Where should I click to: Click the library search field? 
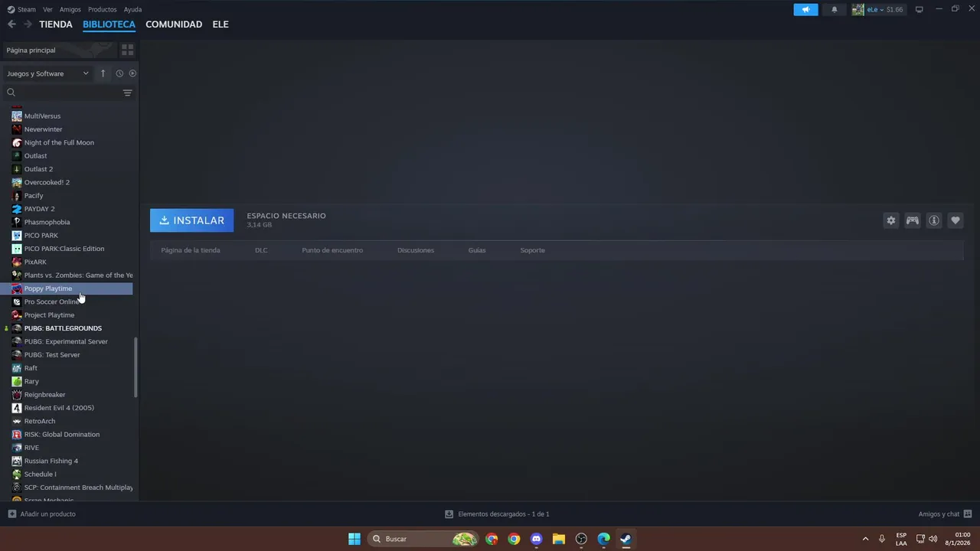point(63,93)
